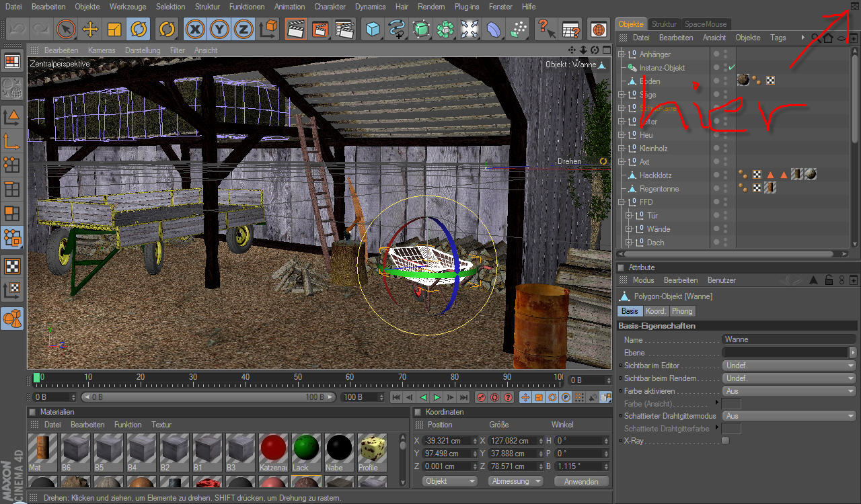Open the globe icon at toolbar end
The width and height of the screenshot is (861, 504).
[x=599, y=30]
